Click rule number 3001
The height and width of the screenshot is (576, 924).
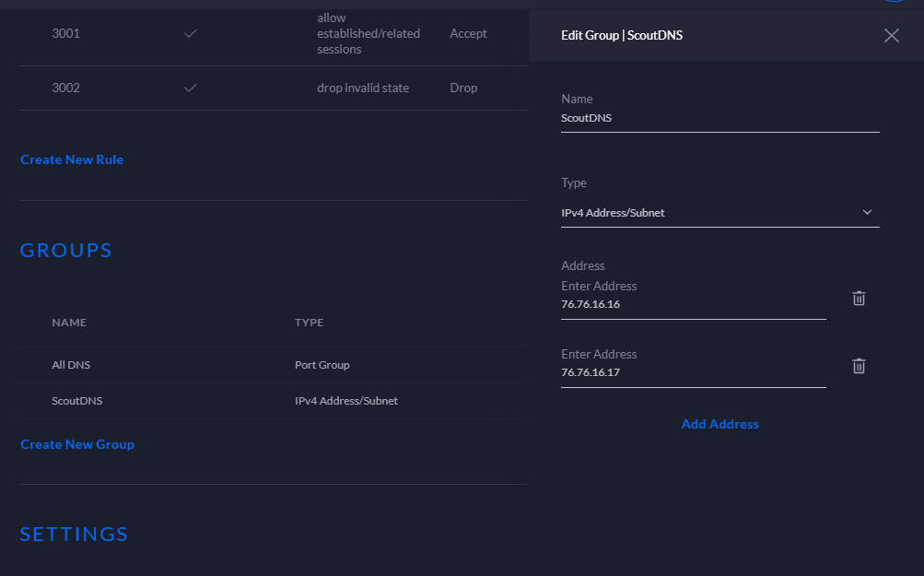(x=65, y=33)
